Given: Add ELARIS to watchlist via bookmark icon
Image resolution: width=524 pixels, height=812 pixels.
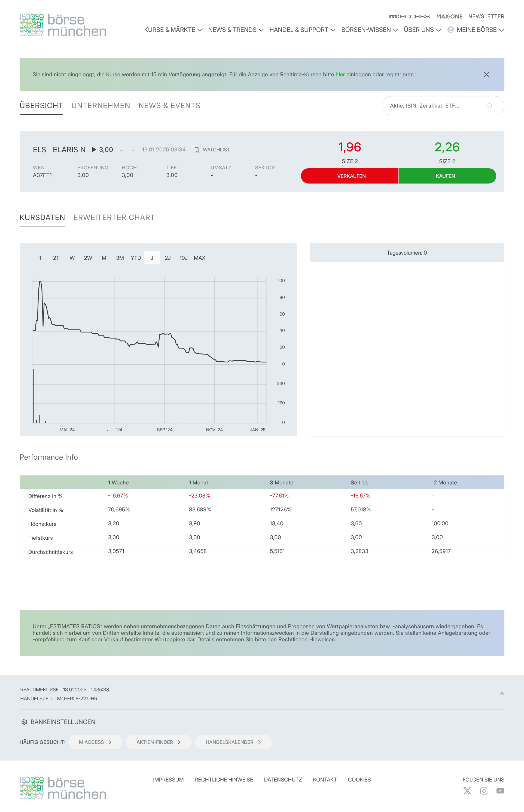Looking at the screenshot, I should (x=197, y=150).
